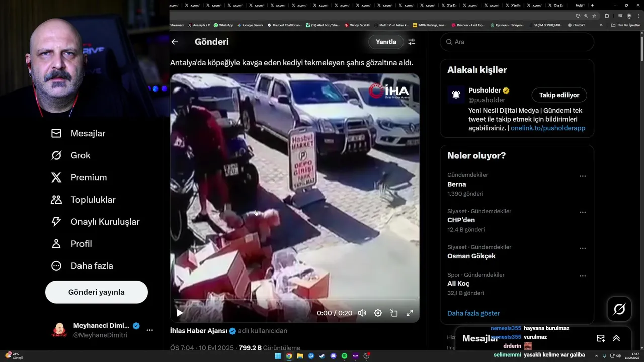This screenshot has width=644, height=362.
Task: Open the Pusholder profile name
Action: 485,90
